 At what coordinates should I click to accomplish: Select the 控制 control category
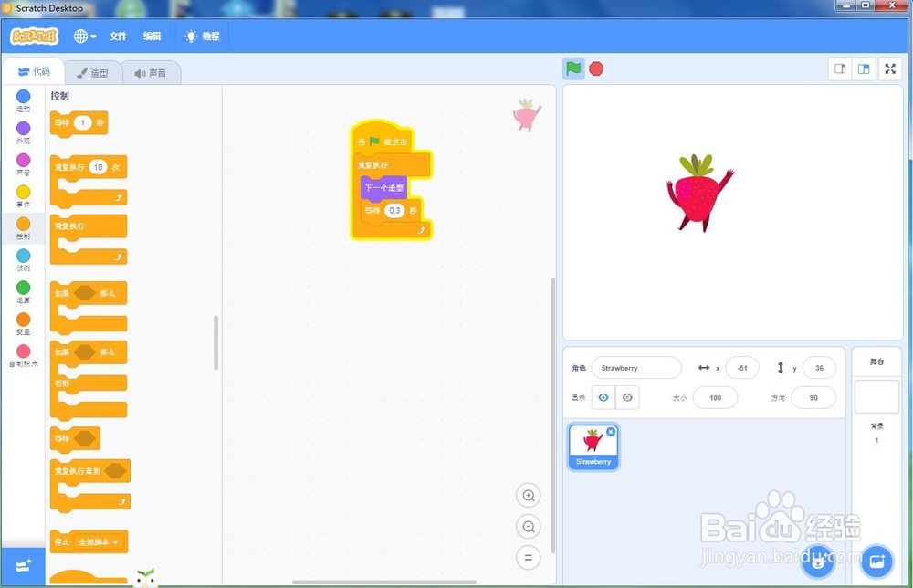click(x=24, y=228)
